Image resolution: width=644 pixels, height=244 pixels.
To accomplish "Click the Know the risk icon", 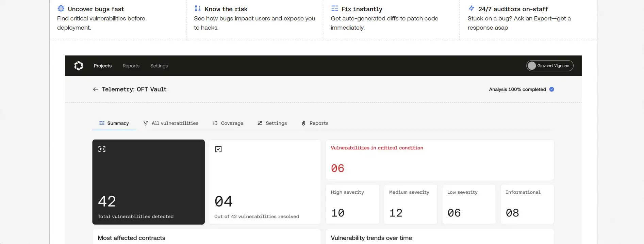I will click(x=197, y=9).
